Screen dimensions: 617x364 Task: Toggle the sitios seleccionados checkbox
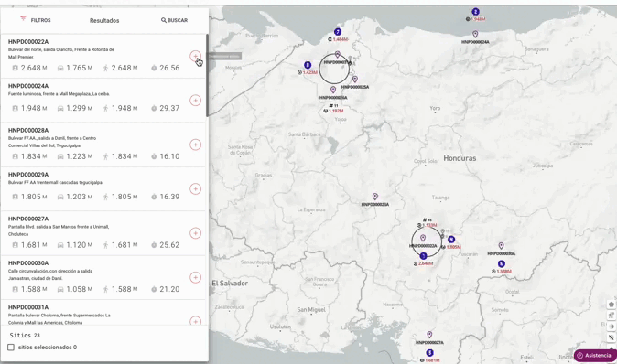[x=11, y=348]
